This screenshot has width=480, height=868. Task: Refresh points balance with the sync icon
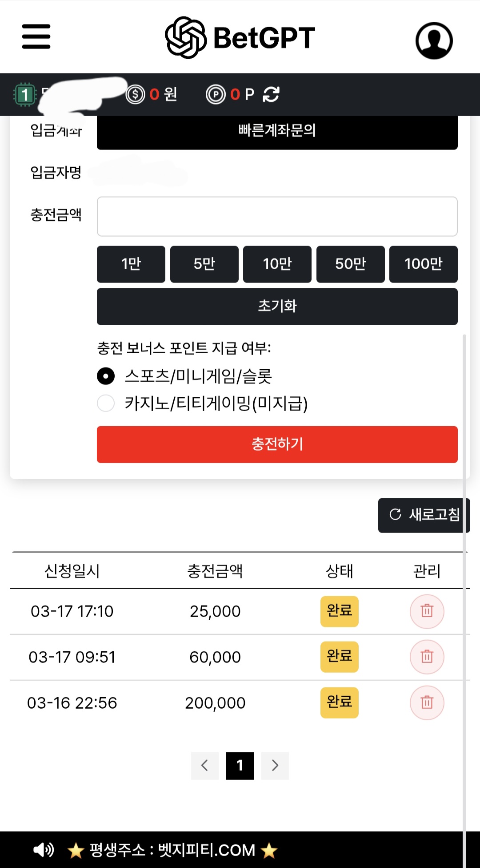pyautogui.click(x=271, y=94)
